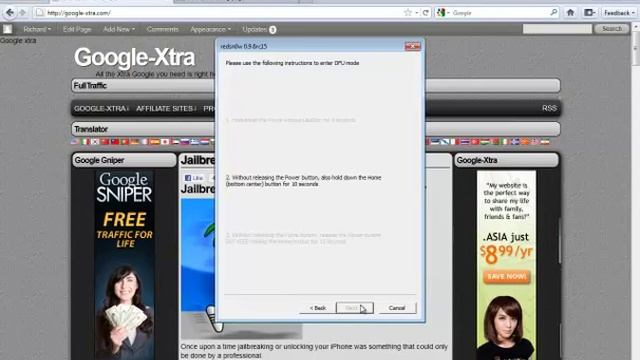This screenshot has width=640, height=360.
Task: Select the Iranian flag in Translator
Action: coord(545,142)
